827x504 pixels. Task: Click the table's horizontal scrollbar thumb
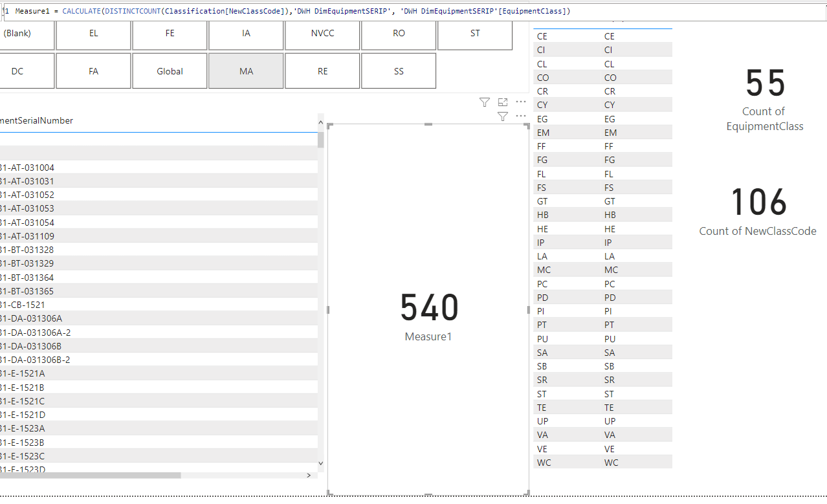click(x=91, y=476)
